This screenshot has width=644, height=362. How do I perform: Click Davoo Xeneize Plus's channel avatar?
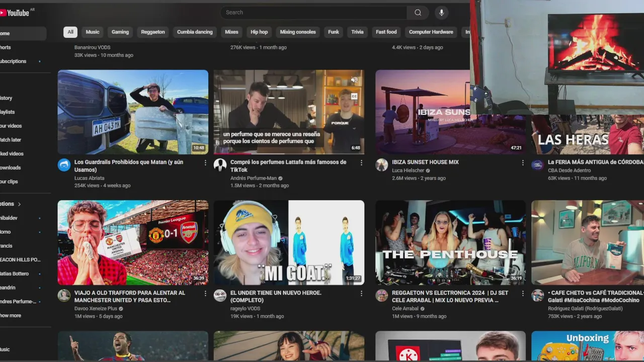pyautogui.click(x=64, y=295)
